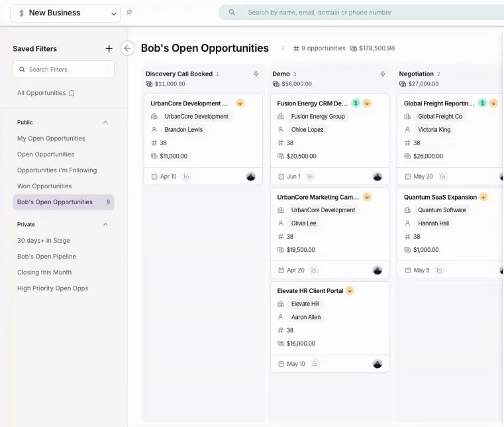Click owner avatar on Fusion Energy card
Image resolution: width=504 pixels, height=427 pixels.
[378, 176]
